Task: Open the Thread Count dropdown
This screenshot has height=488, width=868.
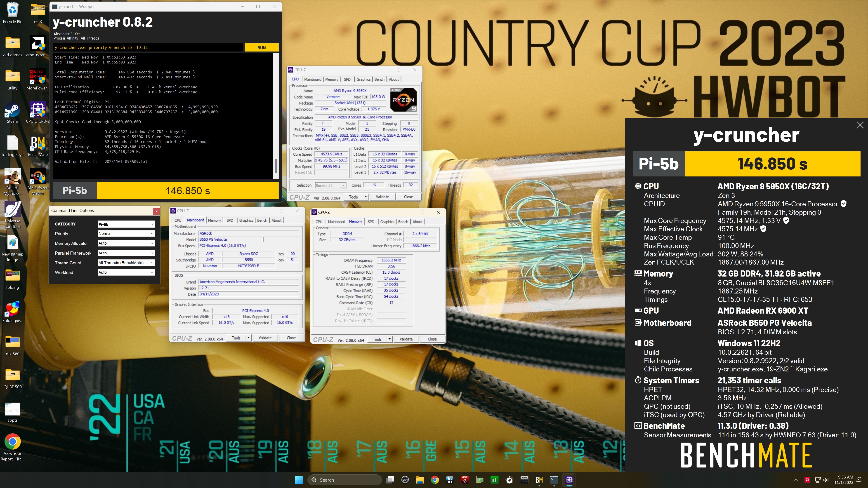Action: coord(126,263)
